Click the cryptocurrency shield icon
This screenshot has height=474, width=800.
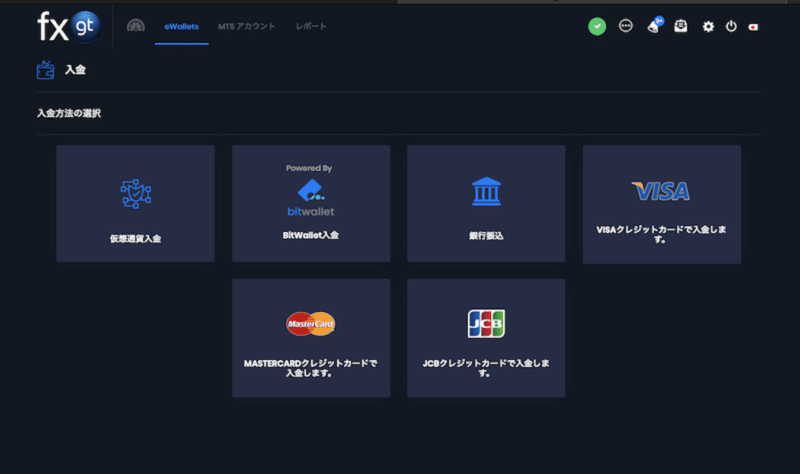tap(136, 193)
